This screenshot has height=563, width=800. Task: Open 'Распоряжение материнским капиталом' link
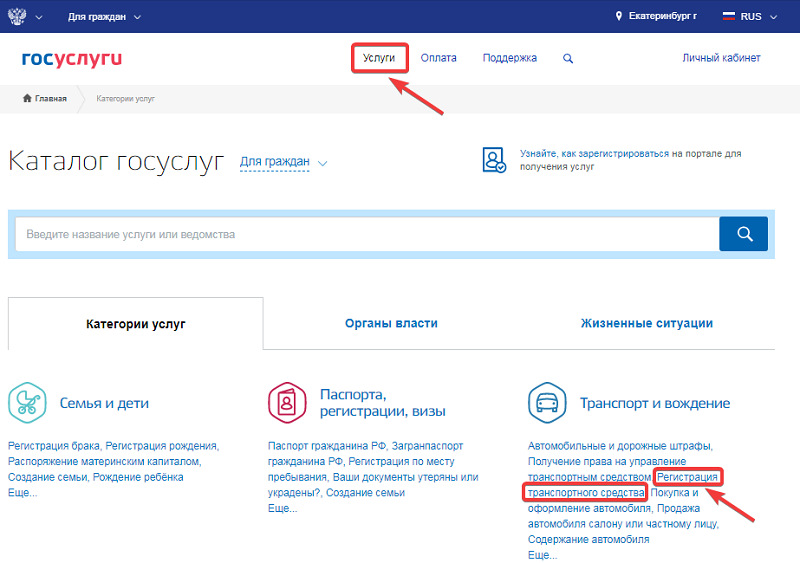(103, 461)
